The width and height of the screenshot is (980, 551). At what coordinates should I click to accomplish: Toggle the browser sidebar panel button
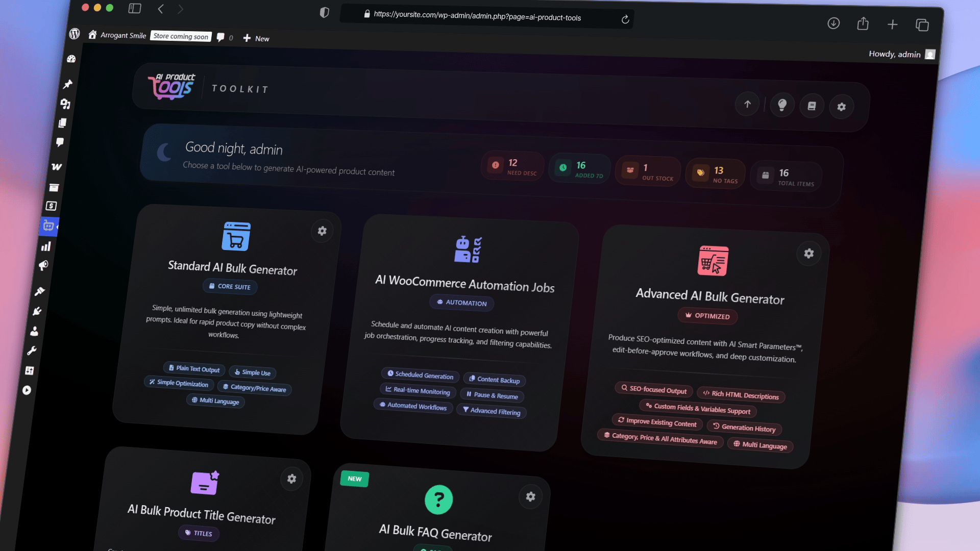[x=135, y=8]
